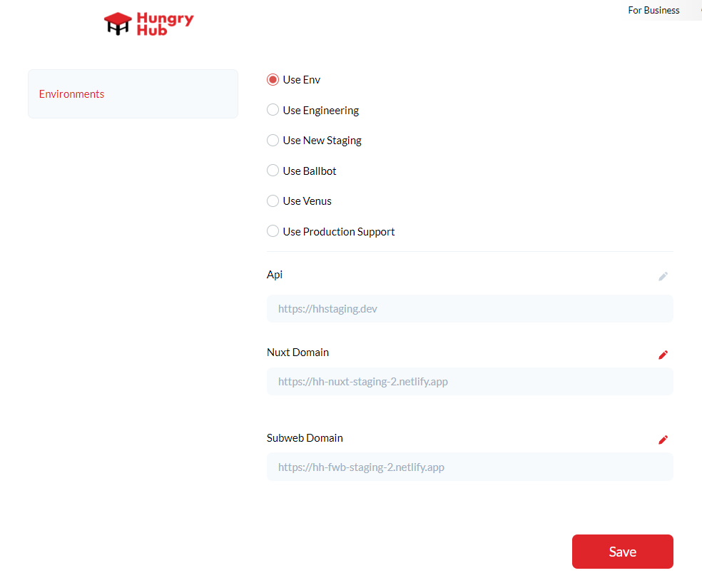The height and width of the screenshot is (588, 702).
Task: Click the Subweb Domain URL input field
Action: pyautogui.click(x=469, y=467)
